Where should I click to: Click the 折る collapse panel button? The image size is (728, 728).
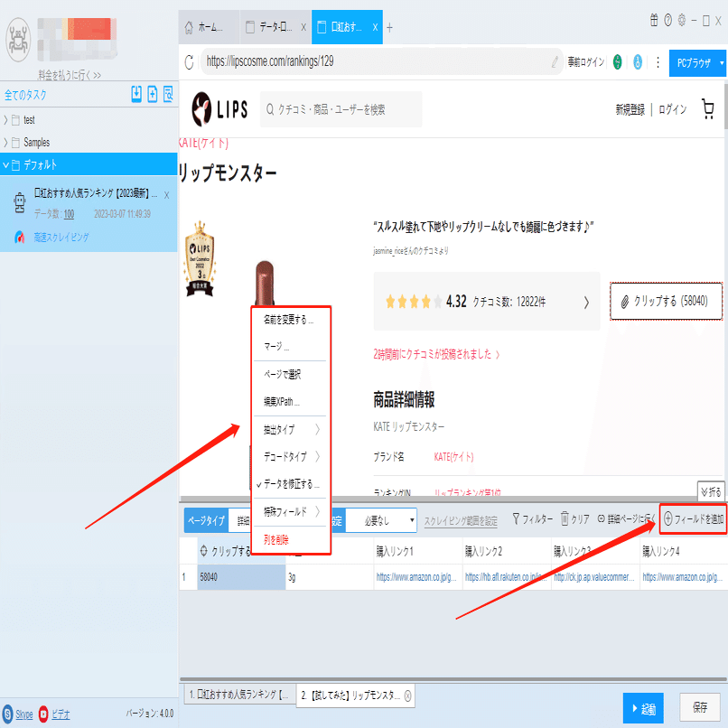point(711,491)
